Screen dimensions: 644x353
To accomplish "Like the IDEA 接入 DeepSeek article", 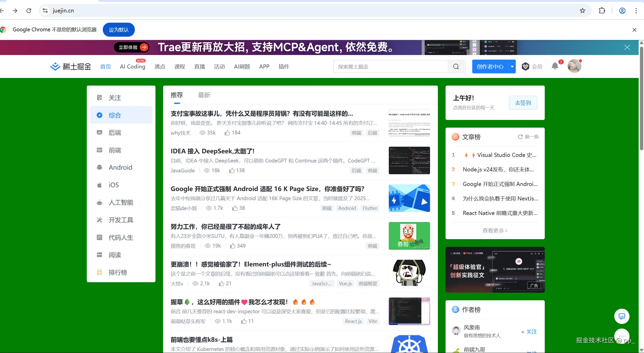I will pos(232,170).
